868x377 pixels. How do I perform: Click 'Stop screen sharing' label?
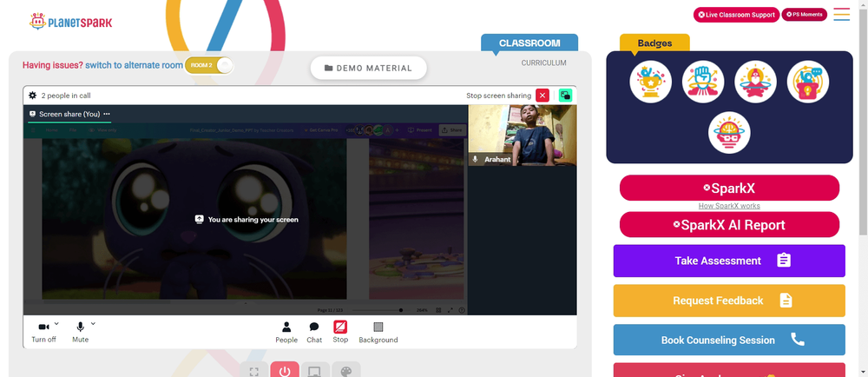click(498, 96)
